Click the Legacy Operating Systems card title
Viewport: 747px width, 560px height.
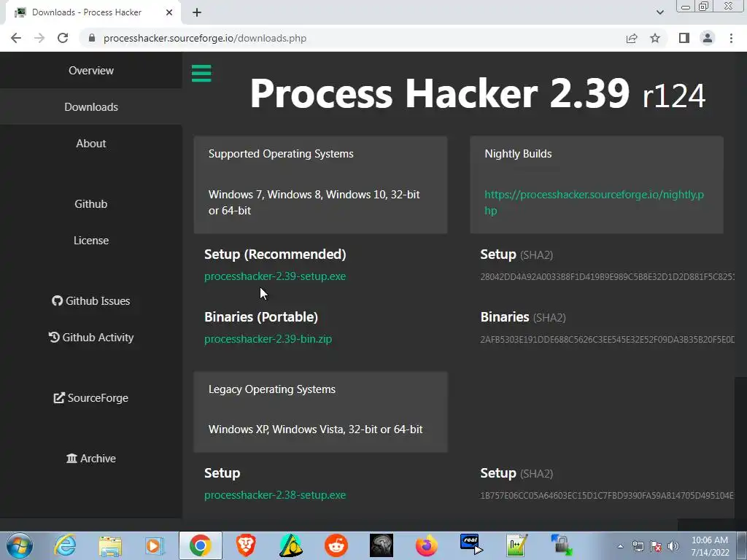coord(271,389)
